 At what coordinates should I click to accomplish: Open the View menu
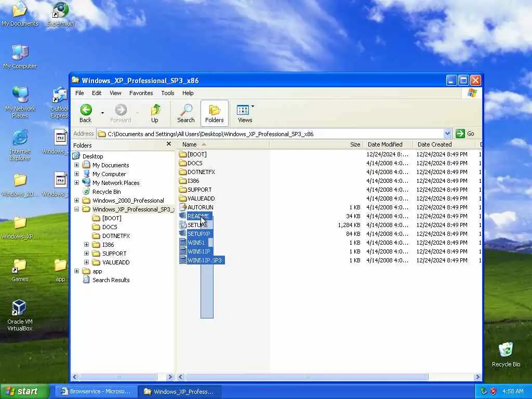[115, 93]
